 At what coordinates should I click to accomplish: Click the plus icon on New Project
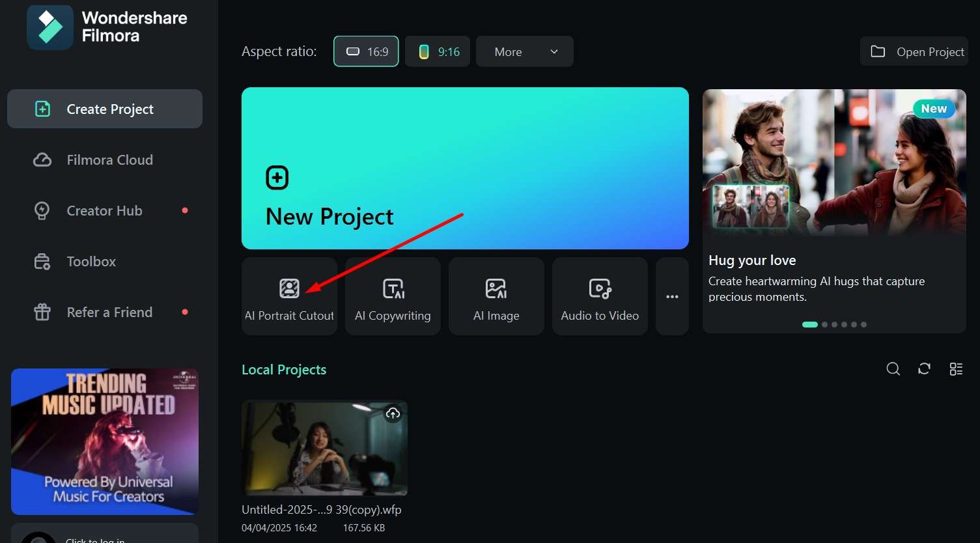(x=277, y=177)
